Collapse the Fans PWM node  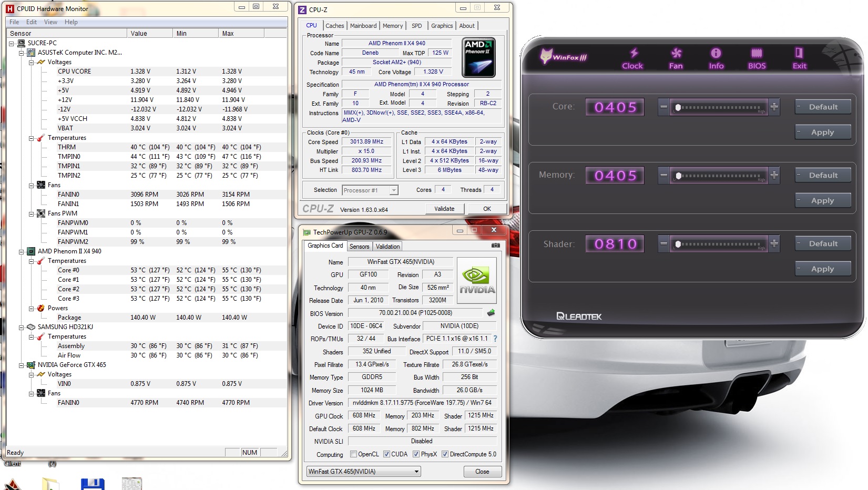[x=31, y=213]
